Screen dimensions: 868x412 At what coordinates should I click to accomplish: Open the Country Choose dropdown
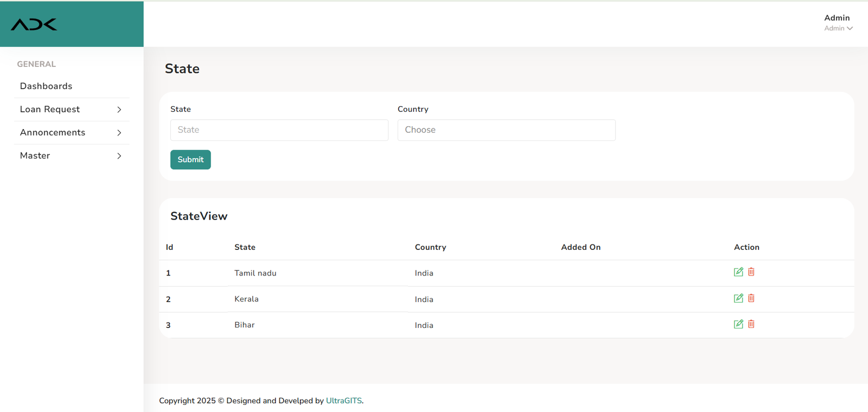(506, 130)
